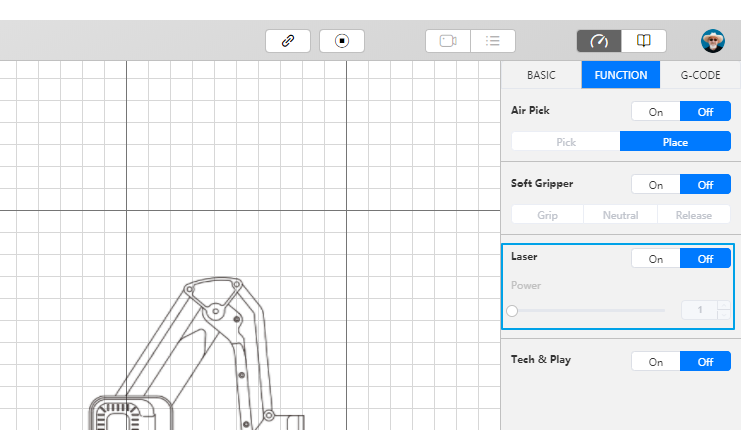Select the Pick option
Image resolution: width=741 pixels, height=430 pixels.
[566, 142]
